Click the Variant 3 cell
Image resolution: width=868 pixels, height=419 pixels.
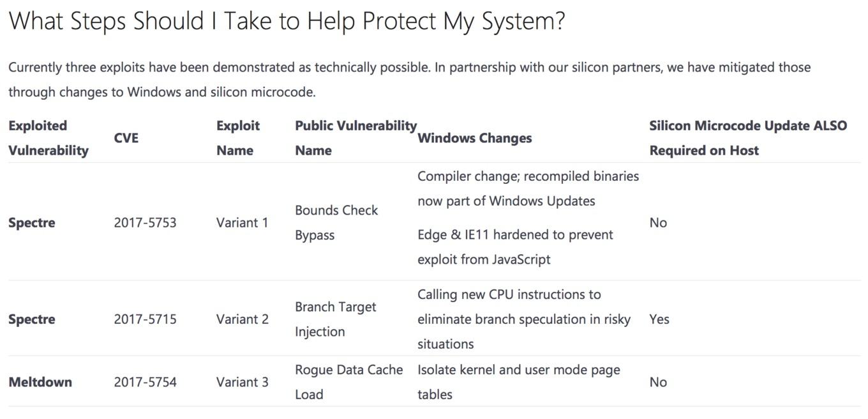243,382
